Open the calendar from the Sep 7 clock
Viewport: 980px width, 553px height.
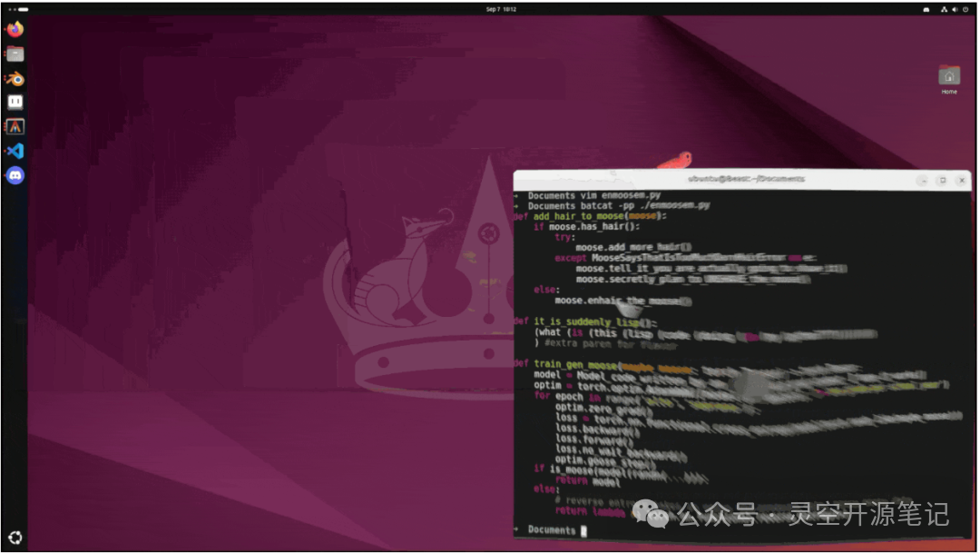coord(500,9)
